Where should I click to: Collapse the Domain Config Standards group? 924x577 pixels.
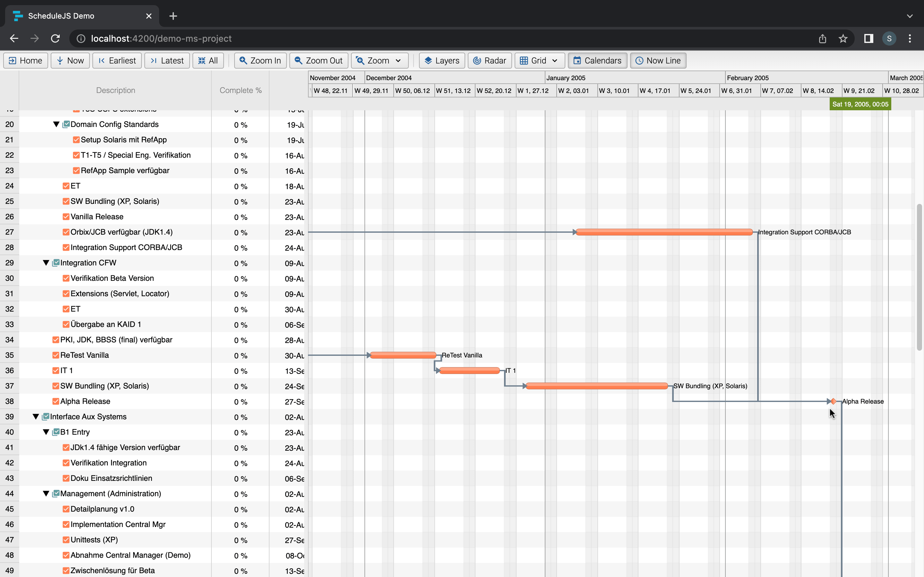[56, 124]
